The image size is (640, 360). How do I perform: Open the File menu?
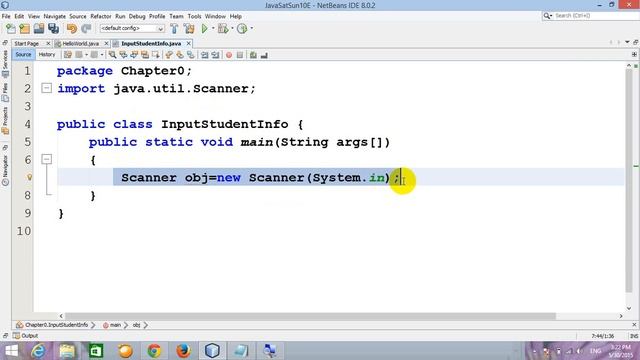[x=6, y=16]
